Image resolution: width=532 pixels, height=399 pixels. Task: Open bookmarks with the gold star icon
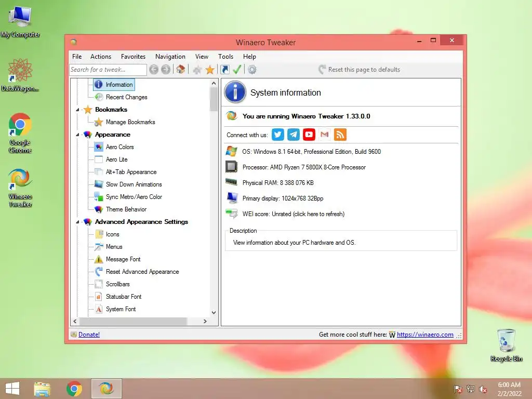pyautogui.click(x=210, y=70)
